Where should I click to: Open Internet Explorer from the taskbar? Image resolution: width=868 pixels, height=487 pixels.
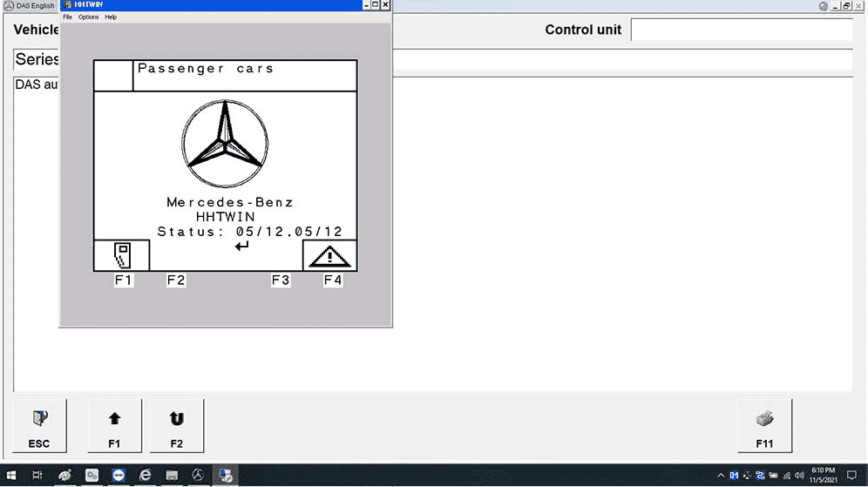pyautogui.click(x=145, y=476)
